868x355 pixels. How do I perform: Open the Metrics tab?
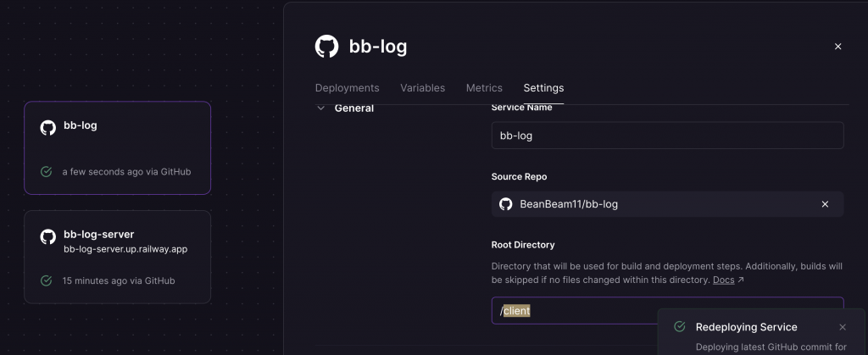pos(484,88)
